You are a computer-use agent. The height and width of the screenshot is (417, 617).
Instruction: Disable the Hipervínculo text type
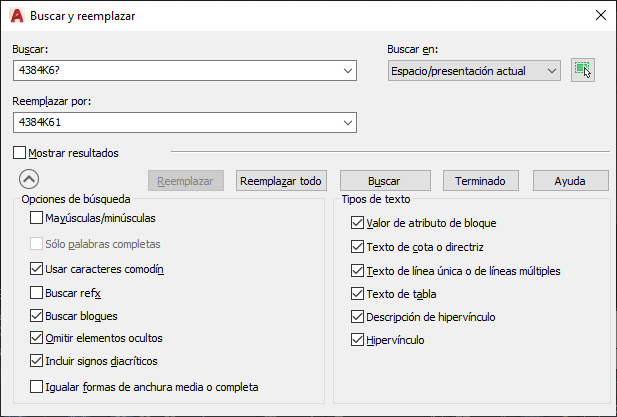(x=358, y=340)
